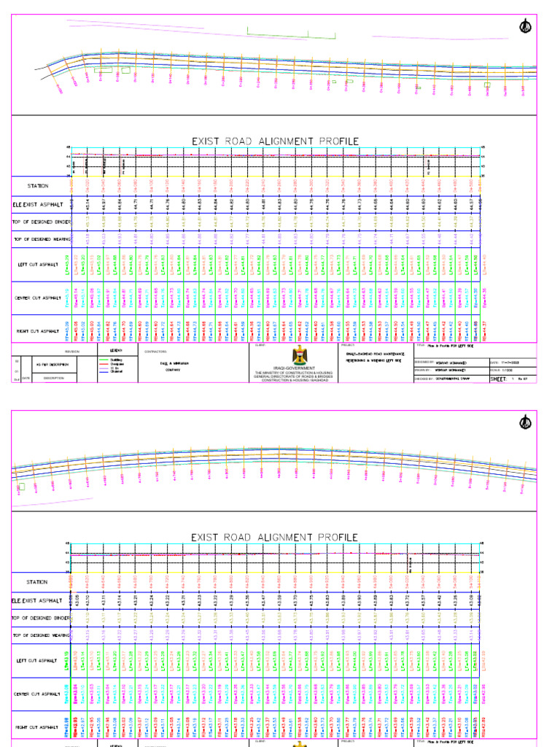Click 'ELE.EXIST ASPHALT' row label on first sheet
Screen dimensions: 560x747
click(38, 204)
